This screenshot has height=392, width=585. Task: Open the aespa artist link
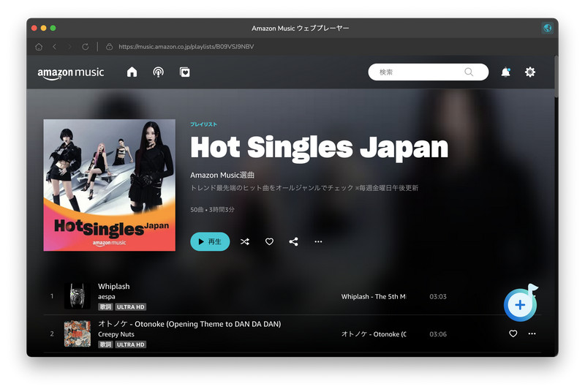tap(107, 297)
